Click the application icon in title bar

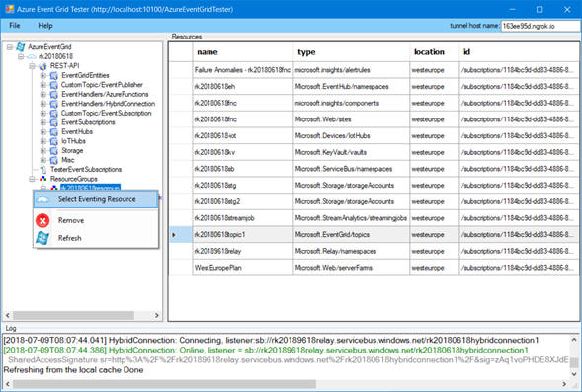[x=9, y=9]
